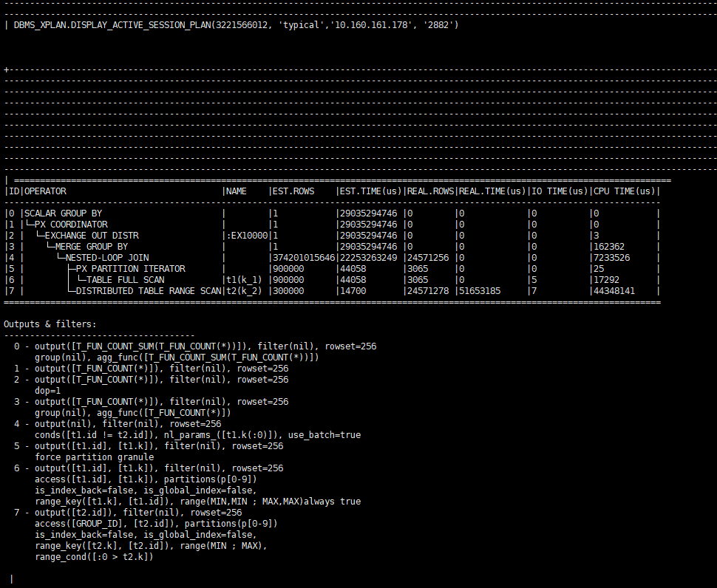The width and height of the screenshot is (717, 588).
Task: Click the force partition granule line
Action: pyautogui.click(x=95, y=457)
